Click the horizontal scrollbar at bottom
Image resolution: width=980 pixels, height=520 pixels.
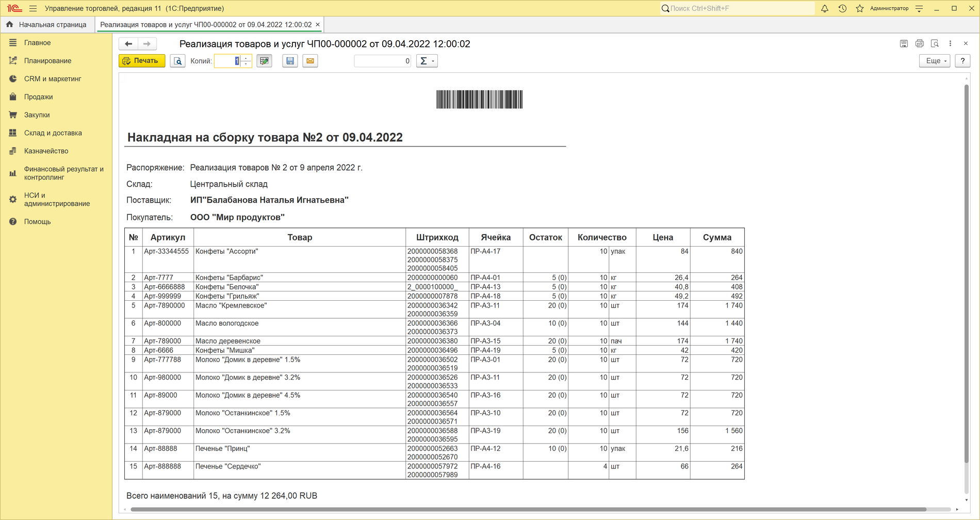coord(528,509)
